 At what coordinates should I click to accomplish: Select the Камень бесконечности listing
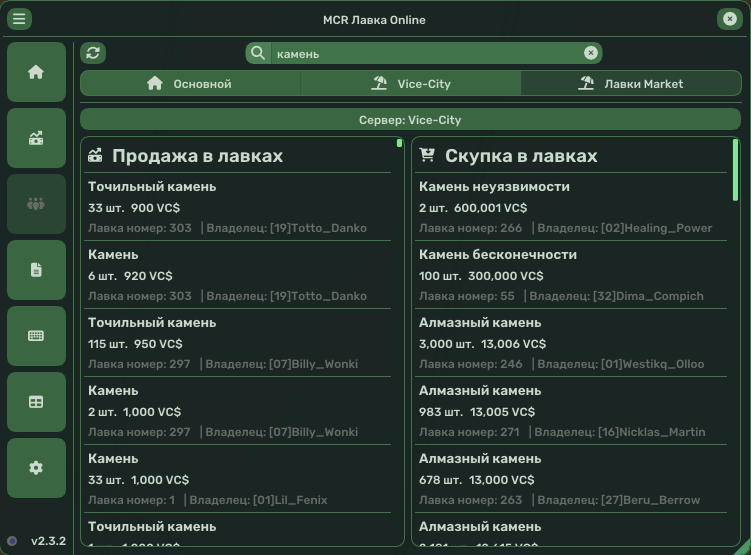coord(573,275)
